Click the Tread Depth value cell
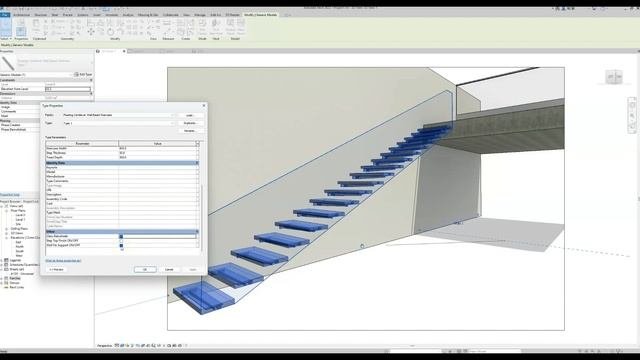 157,157
